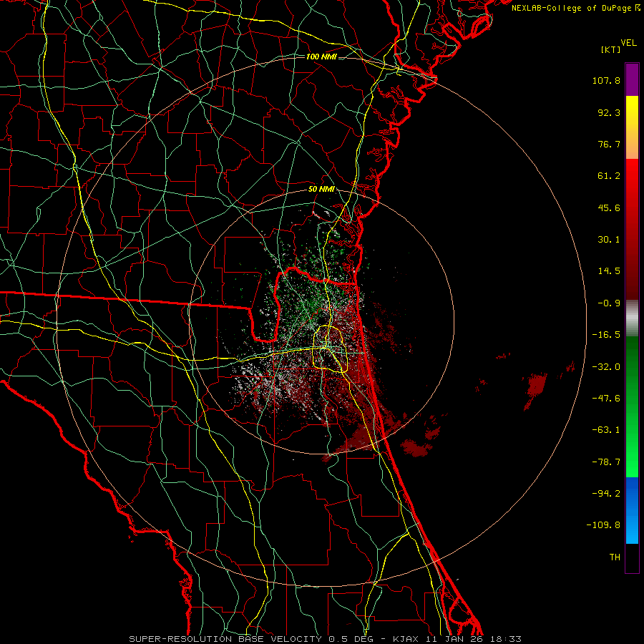The width and height of the screenshot is (644, 644).
Task: Click the -32.0 velocity scale value
Action: tap(606, 367)
